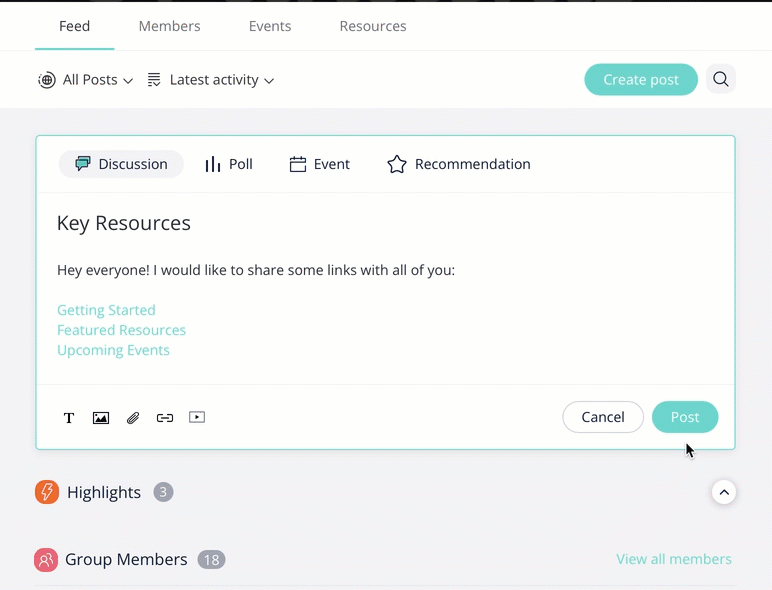
Task: Click the text formatting T icon
Action: [69, 418]
